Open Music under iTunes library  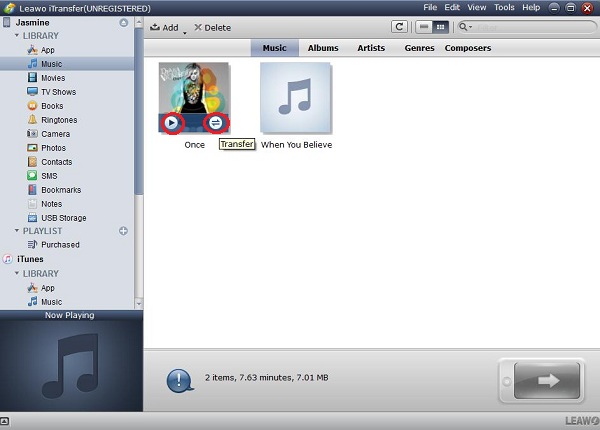[44, 302]
